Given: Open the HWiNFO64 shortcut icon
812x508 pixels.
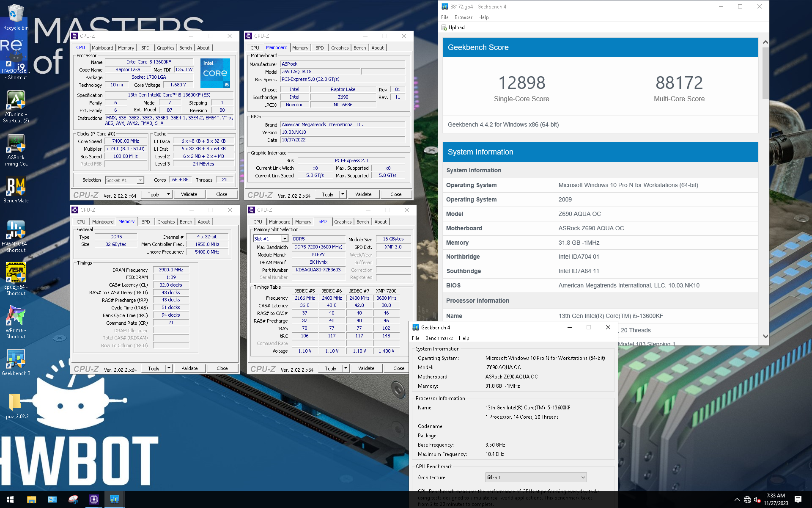Looking at the screenshot, I should pos(16,236).
